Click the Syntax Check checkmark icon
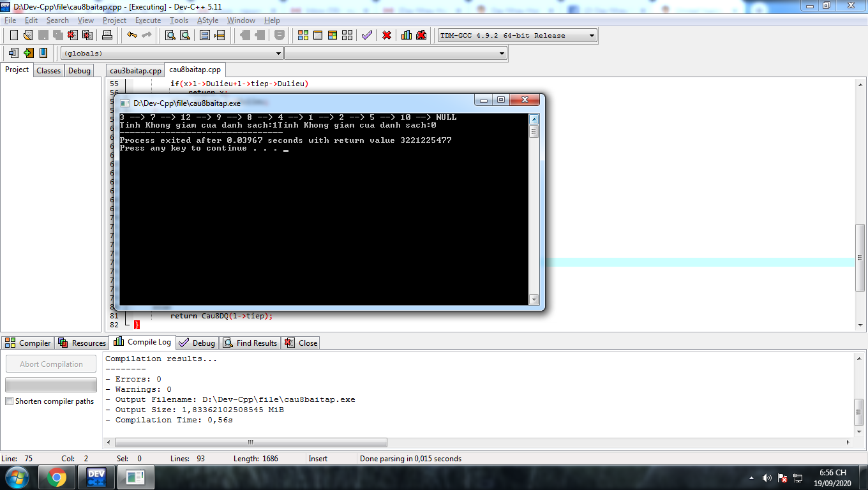Screen dimensions: 868x490 pyautogui.click(x=366, y=35)
